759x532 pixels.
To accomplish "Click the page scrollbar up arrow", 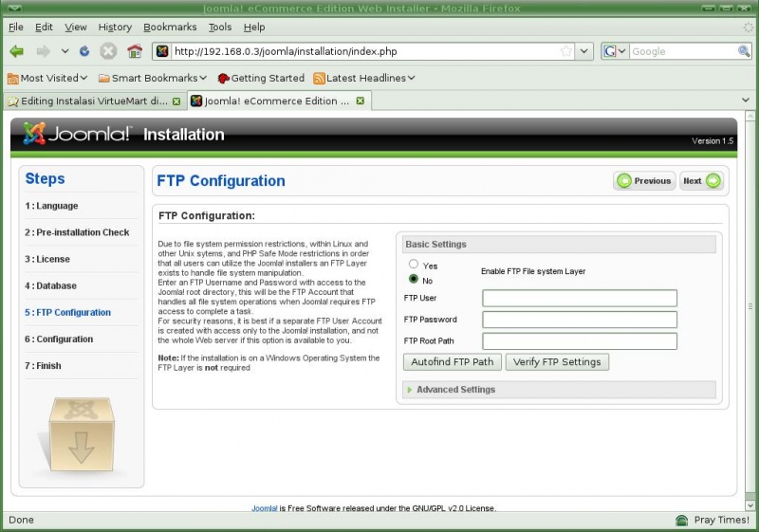I will click(x=750, y=116).
